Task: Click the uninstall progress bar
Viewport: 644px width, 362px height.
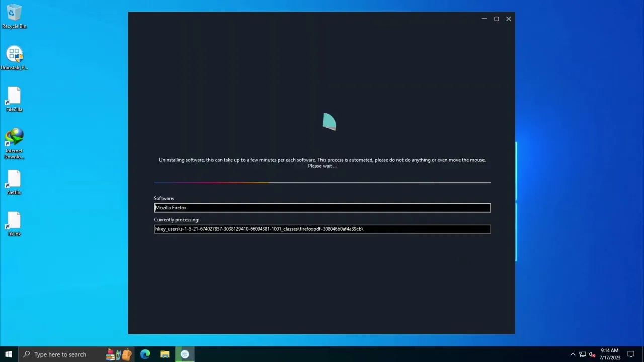Action: (323, 183)
